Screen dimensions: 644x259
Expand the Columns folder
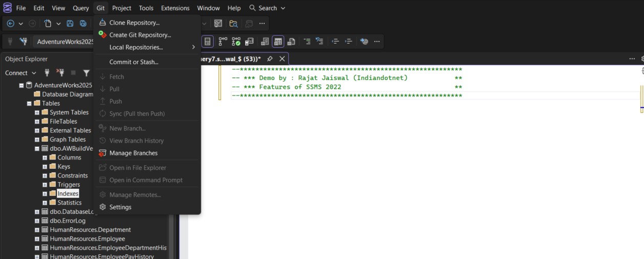pos(45,157)
